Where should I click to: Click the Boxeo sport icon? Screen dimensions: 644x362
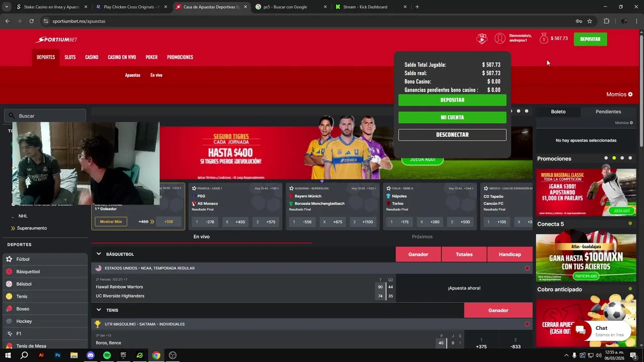[x=9, y=309]
